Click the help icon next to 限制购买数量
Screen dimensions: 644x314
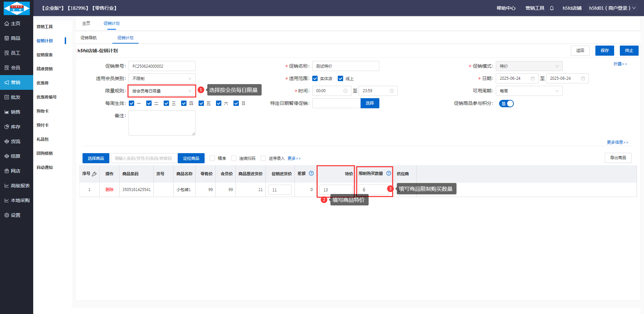point(389,173)
